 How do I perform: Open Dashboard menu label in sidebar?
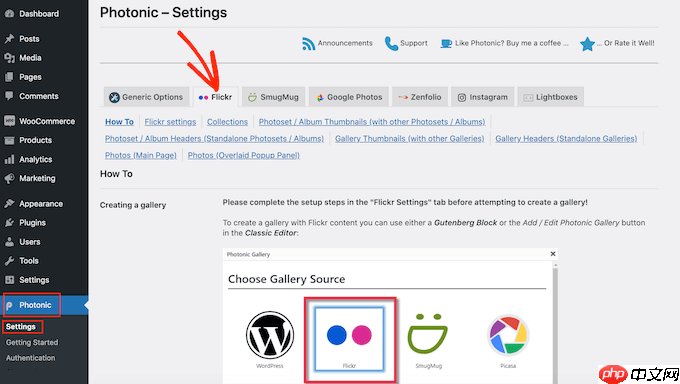tap(39, 14)
